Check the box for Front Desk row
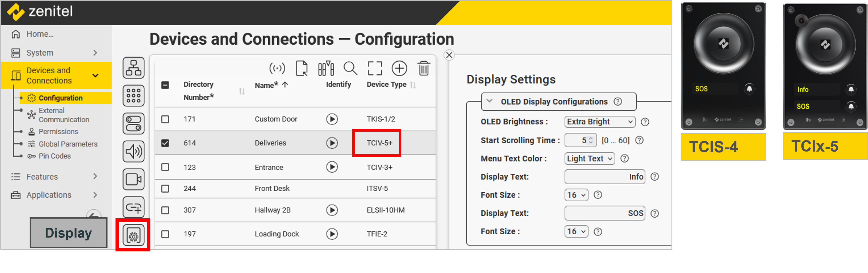Screen dimensions: 868x273 pyautogui.click(x=165, y=188)
